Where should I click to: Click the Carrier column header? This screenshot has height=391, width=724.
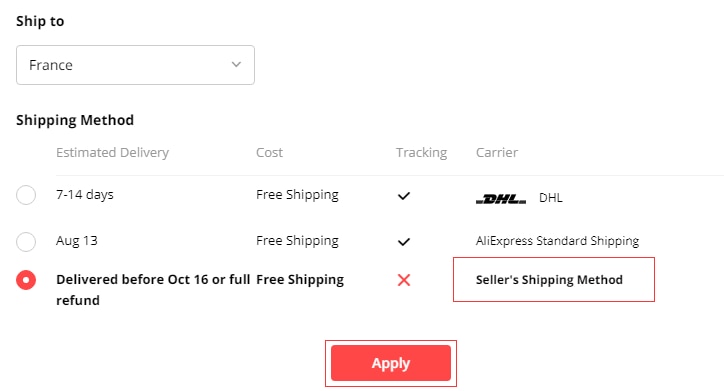pos(497,153)
